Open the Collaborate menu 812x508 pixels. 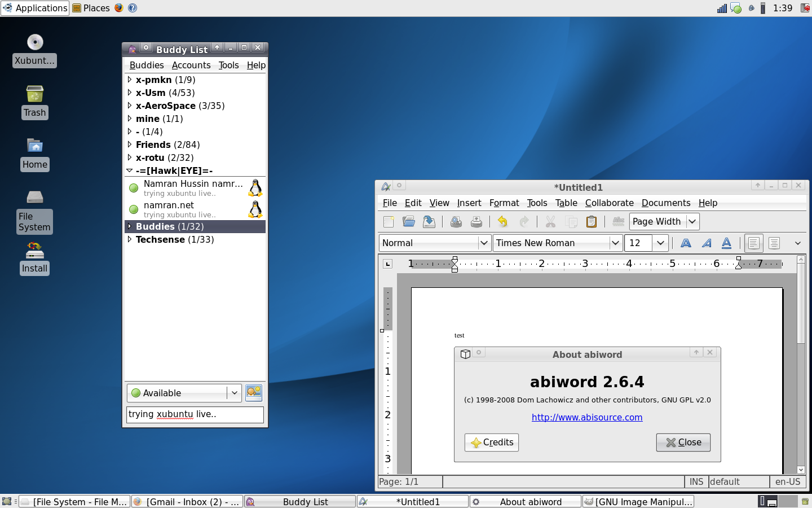pyautogui.click(x=609, y=203)
